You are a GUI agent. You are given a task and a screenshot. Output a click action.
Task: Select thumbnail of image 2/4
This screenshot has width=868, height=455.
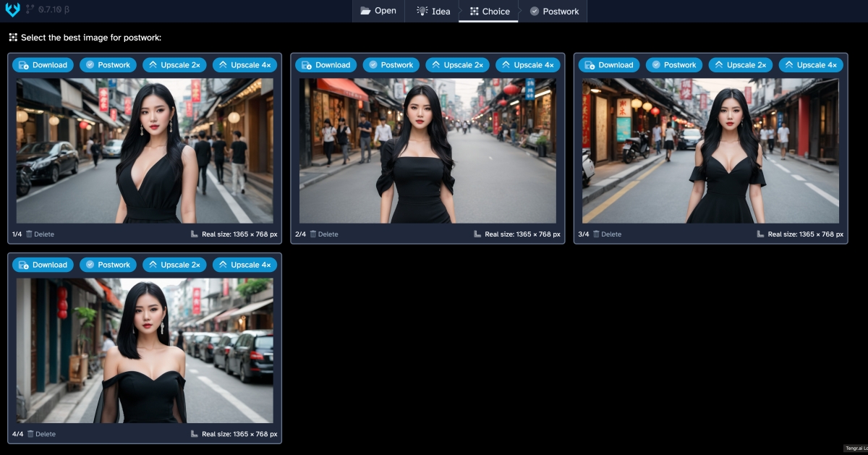pyautogui.click(x=427, y=150)
